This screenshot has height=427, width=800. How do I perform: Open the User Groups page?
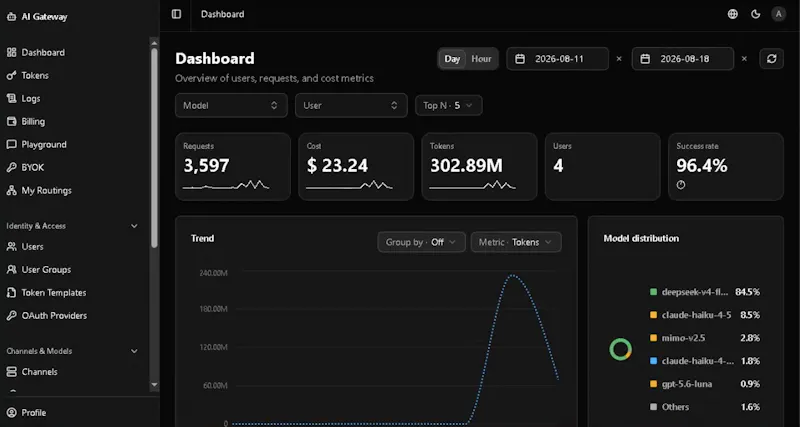(x=46, y=269)
